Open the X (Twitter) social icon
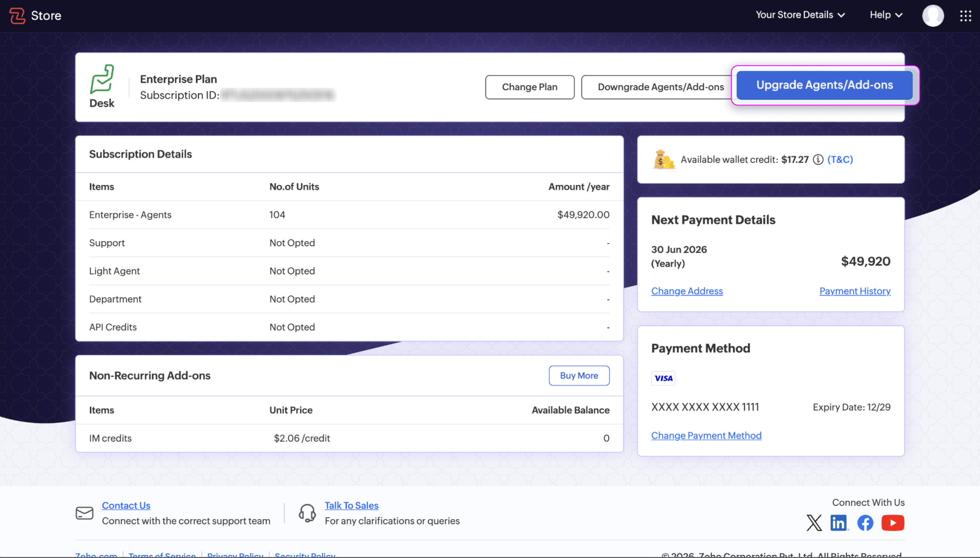The width and height of the screenshot is (980, 558). (x=814, y=523)
